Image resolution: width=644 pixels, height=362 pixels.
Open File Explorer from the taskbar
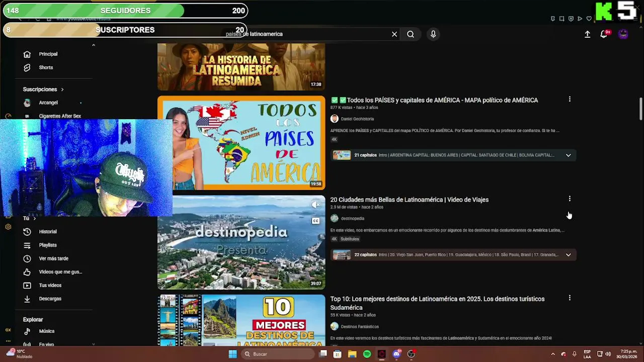[x=352, y=354]
